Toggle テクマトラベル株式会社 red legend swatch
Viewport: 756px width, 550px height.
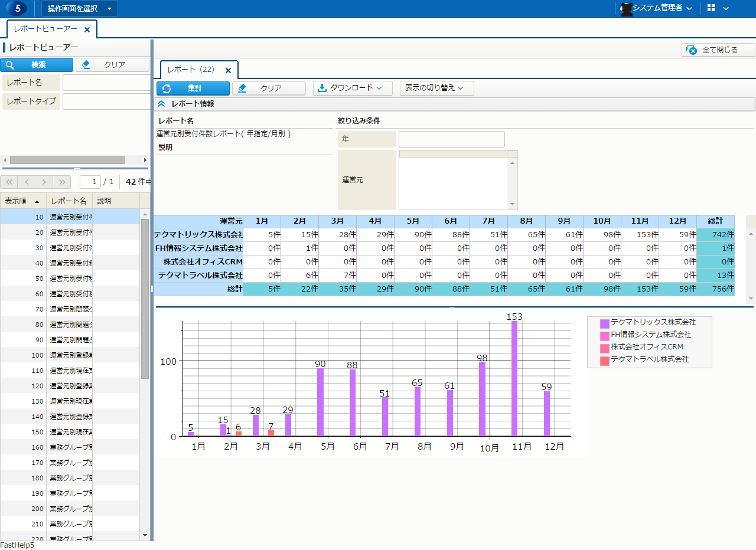pyautogui.click(x=604, y=361)
